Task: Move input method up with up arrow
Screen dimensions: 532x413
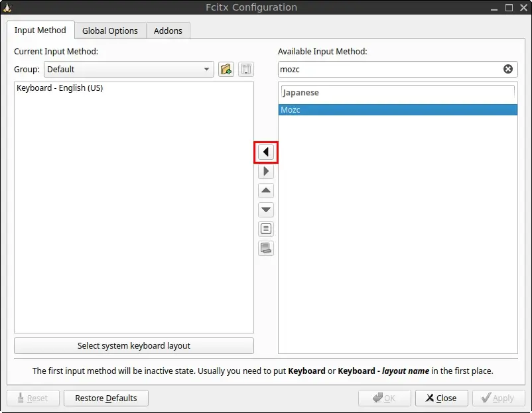Action: (265, 190)
